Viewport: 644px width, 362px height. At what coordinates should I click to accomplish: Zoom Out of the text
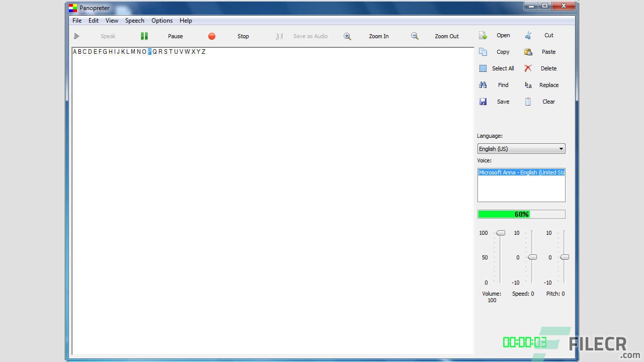coord(414,36)
